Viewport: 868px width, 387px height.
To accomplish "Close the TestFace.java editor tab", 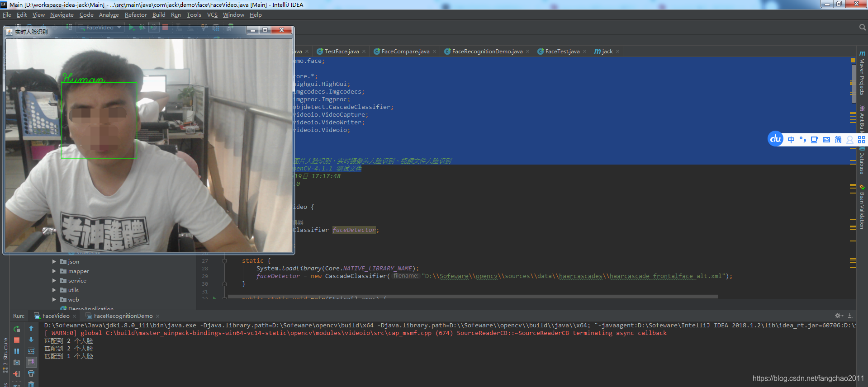I will click(364, 52).
